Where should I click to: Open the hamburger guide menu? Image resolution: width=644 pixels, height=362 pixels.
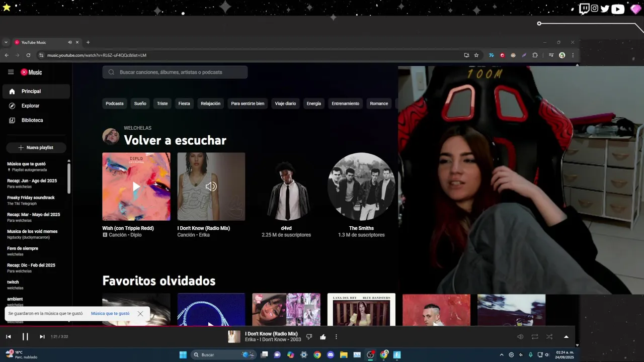pos(11,72)
